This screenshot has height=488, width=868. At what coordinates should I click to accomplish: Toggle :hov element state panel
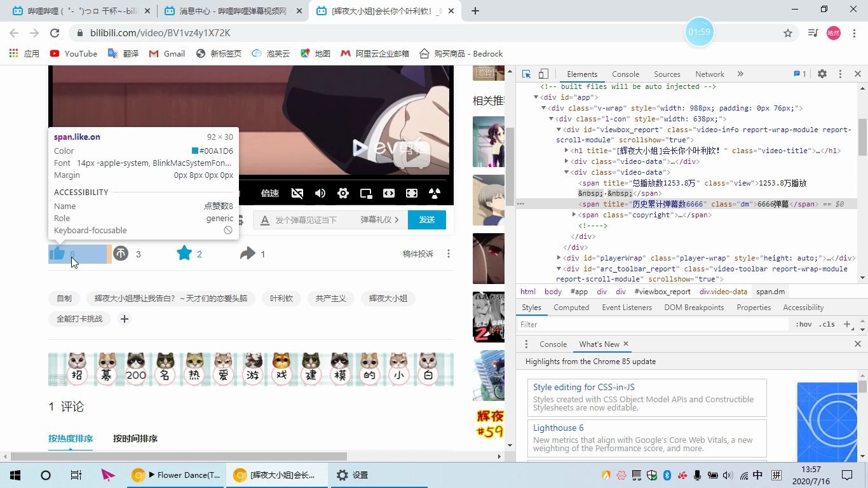pyautogui.click(x=804, y=325)
